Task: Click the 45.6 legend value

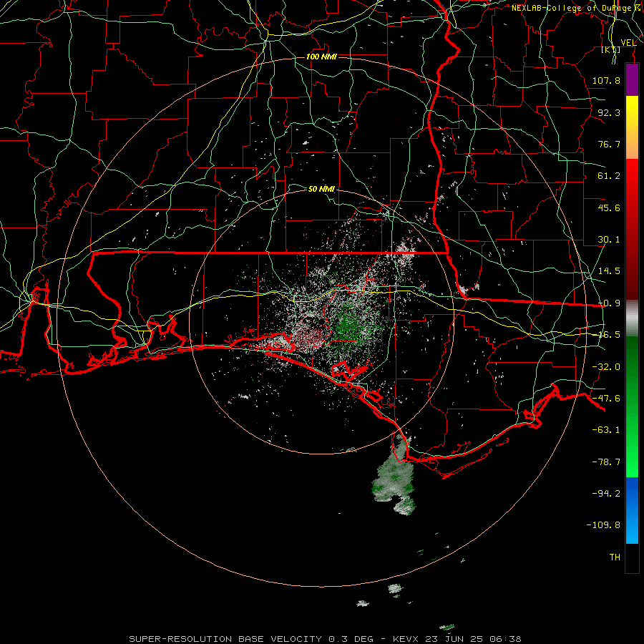Action: (x=609, y=208)
